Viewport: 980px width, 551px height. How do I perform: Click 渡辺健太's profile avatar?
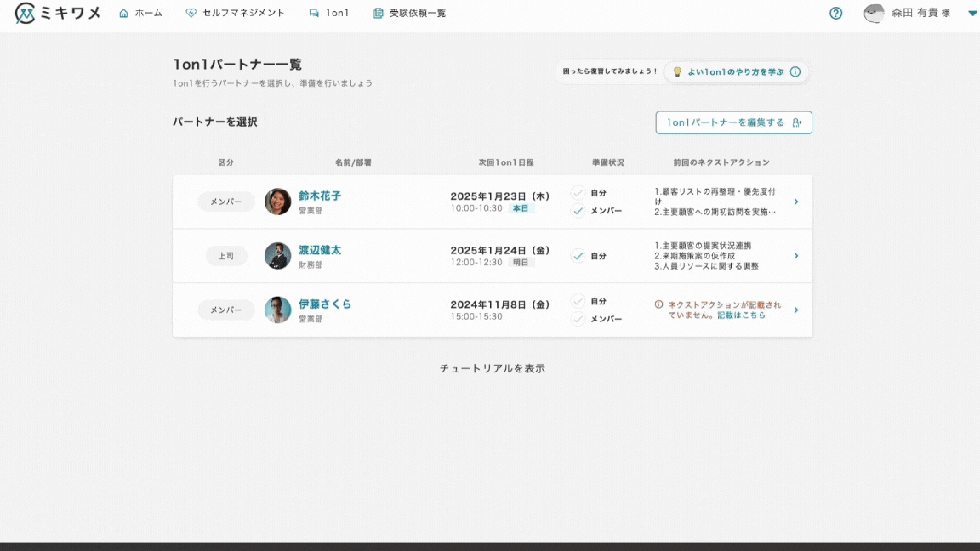click(277, 256)
